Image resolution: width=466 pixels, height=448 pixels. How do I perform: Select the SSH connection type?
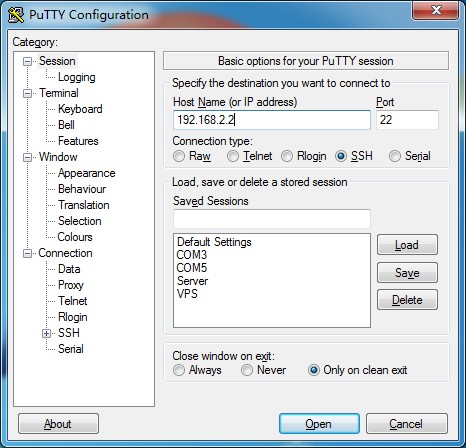pos(341,156)
